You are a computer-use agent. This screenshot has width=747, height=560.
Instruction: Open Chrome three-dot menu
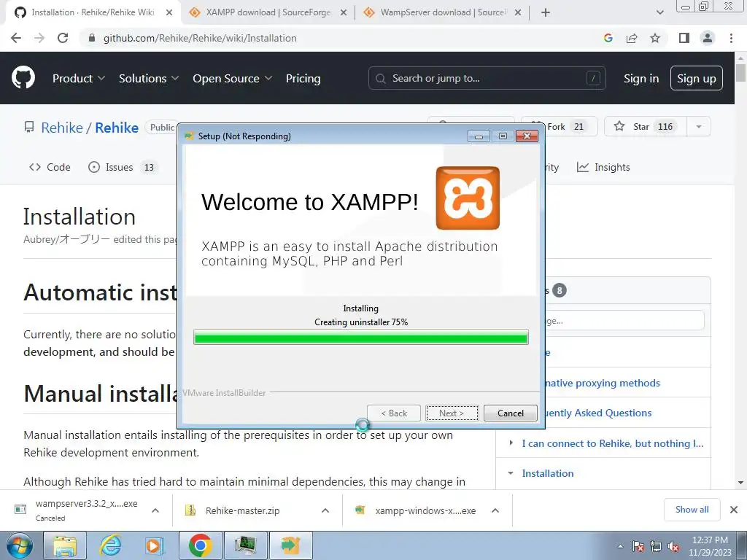(731, 38)
